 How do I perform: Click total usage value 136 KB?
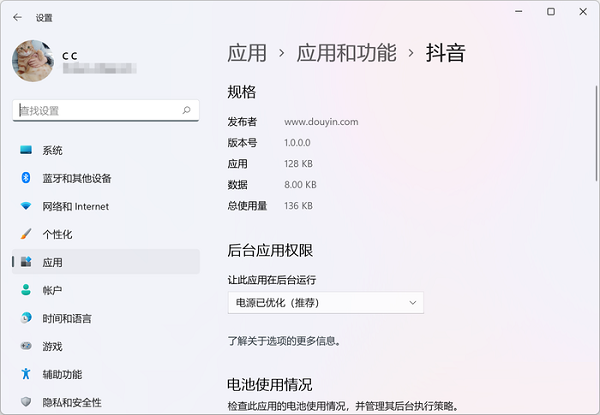pos(298,206)
